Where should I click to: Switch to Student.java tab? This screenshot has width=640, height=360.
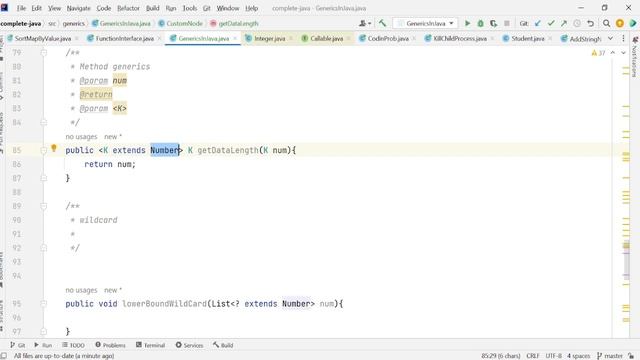coord(528,38)
